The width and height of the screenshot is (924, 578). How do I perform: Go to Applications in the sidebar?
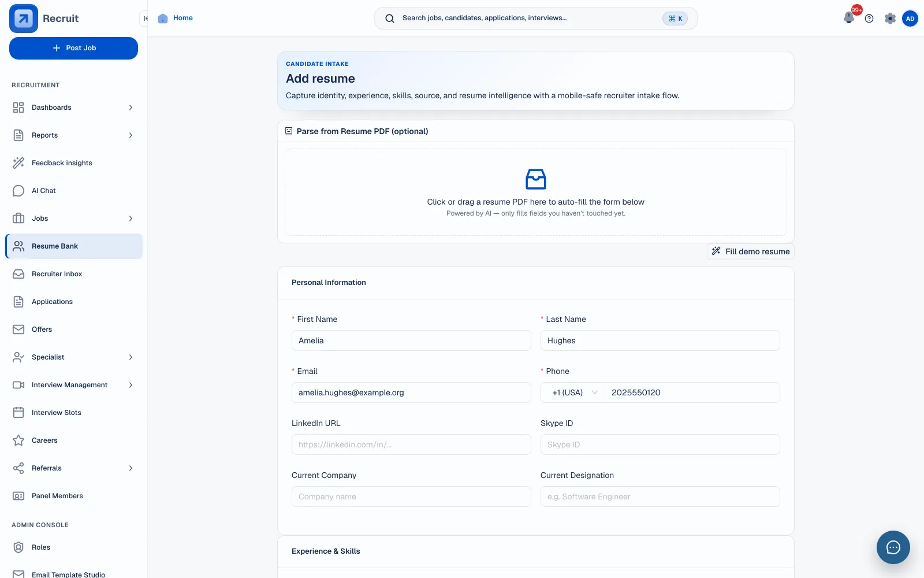pyautogui.click(x=74, y=302)
